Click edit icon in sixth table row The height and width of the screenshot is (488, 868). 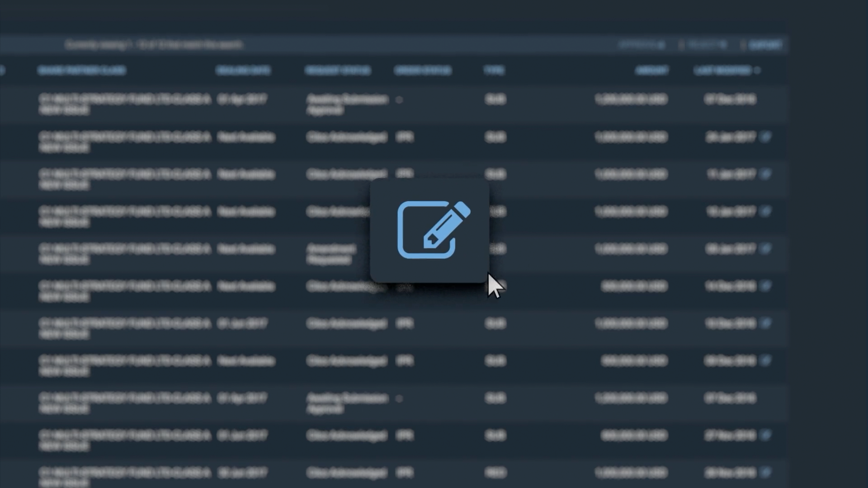point(765,286)
